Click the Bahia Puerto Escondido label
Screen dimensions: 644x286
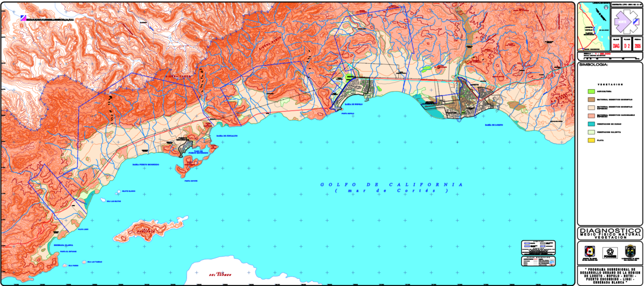[x=145, y=165]
